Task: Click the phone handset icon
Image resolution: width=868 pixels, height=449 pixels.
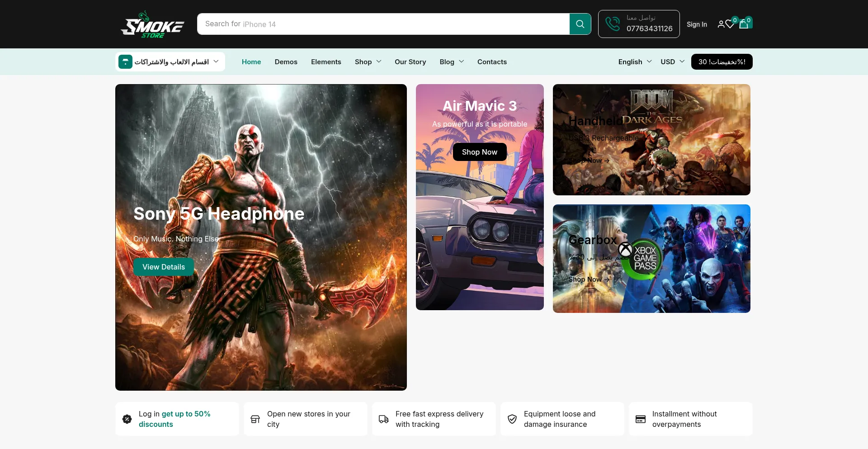Action: tap(613, 24)
